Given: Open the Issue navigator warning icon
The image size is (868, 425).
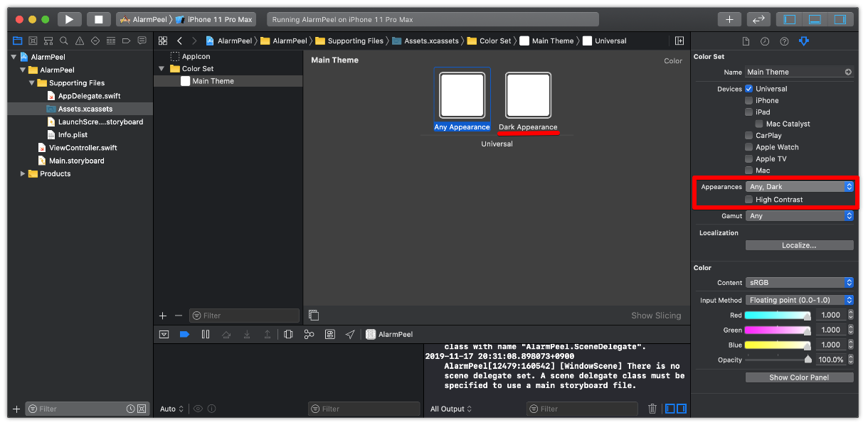Looking at the screenshot, I should pyautogui.click(x=80, y=41).
